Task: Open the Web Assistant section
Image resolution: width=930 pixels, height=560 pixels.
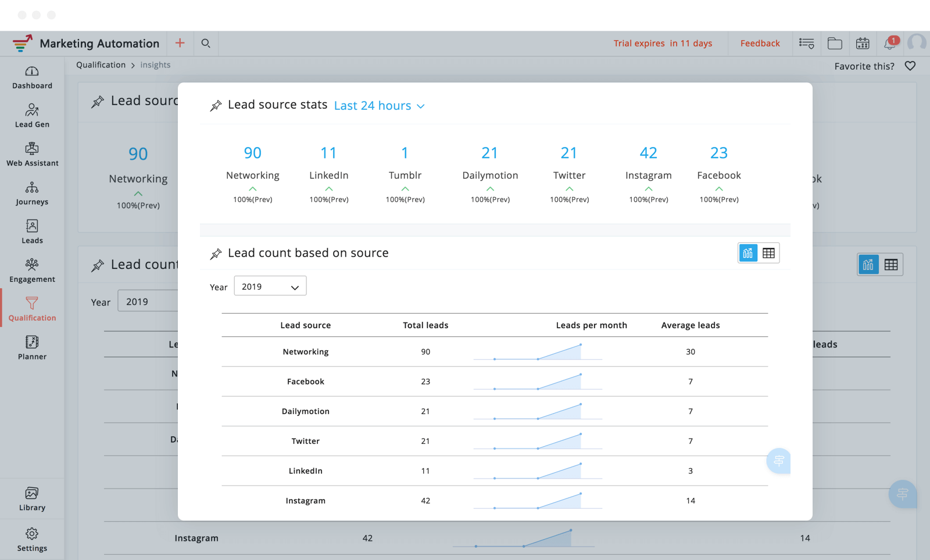Action: (x=32, y=155)
